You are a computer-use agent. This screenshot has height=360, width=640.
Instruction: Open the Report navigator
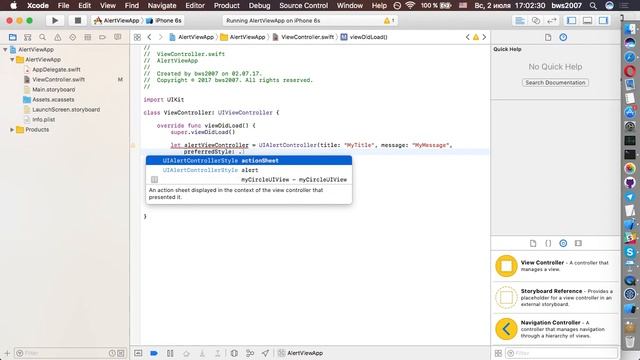[118, 37]
